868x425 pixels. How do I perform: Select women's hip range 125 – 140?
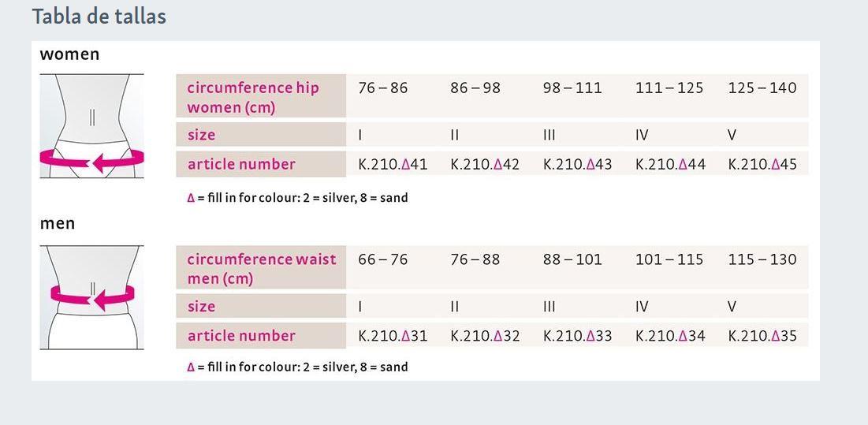click(x=762, y=88)
